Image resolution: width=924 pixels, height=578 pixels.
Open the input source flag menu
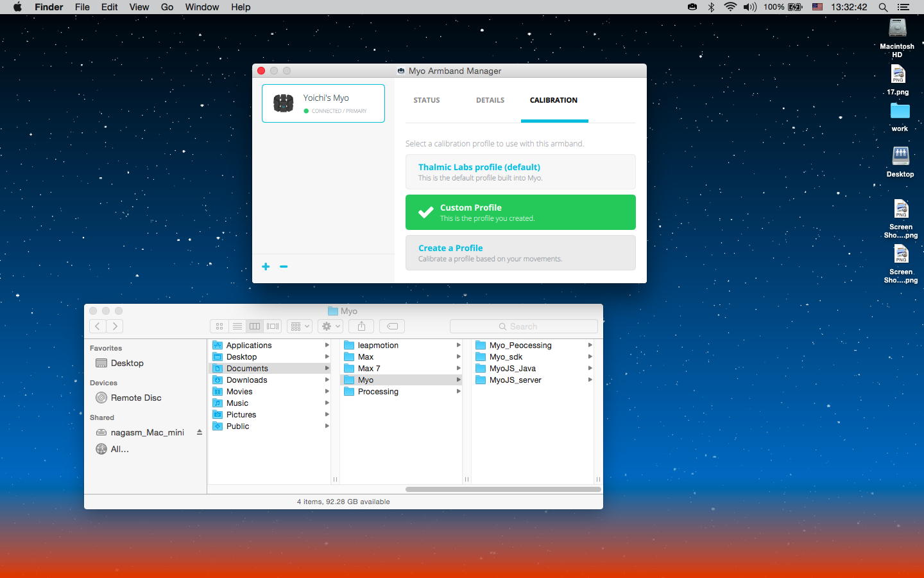coord(817,7)
